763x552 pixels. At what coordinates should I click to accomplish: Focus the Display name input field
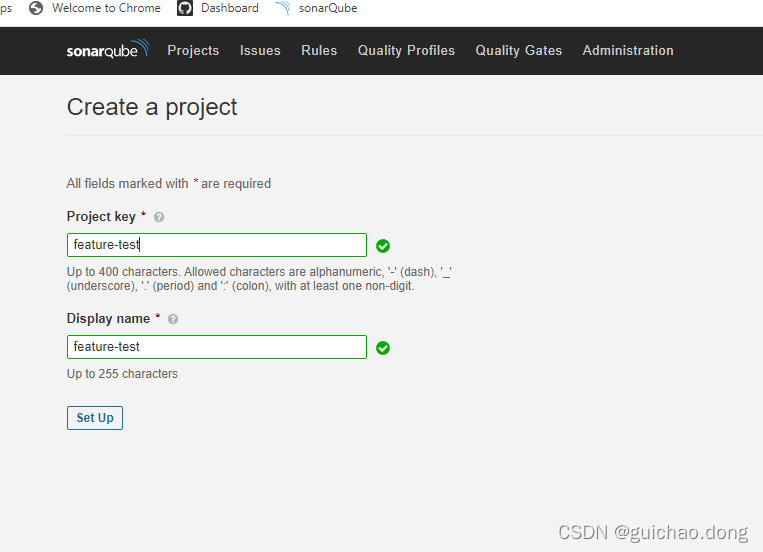217,347
